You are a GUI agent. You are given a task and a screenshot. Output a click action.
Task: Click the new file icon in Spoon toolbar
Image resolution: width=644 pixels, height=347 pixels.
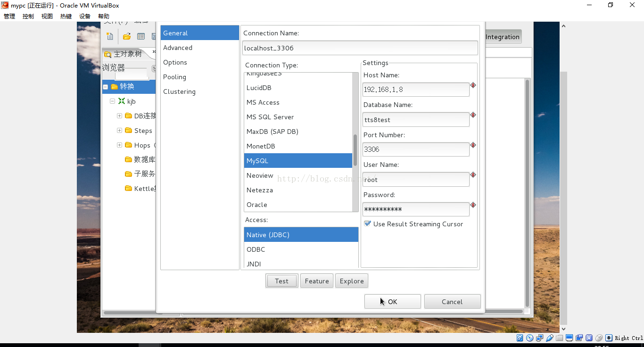coord(110,36)
